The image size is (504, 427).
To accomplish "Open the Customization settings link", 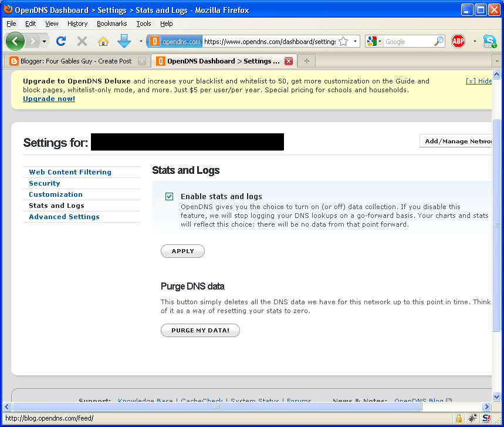I will click(56, 194).
